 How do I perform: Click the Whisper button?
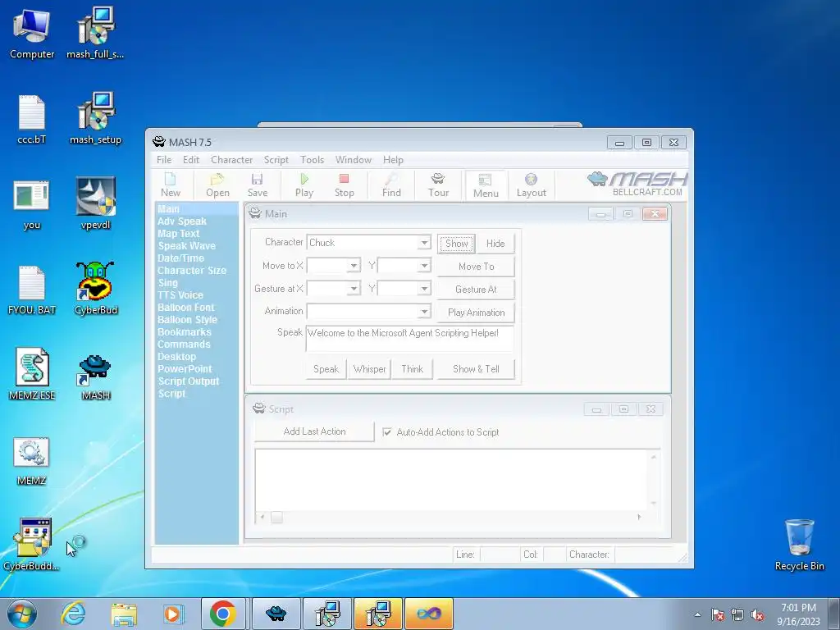coord(369,369)
